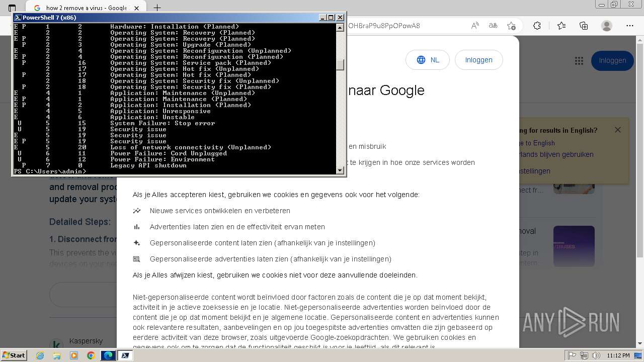Click 'Loss of network connectivity' line

click(x=191, y=147)
